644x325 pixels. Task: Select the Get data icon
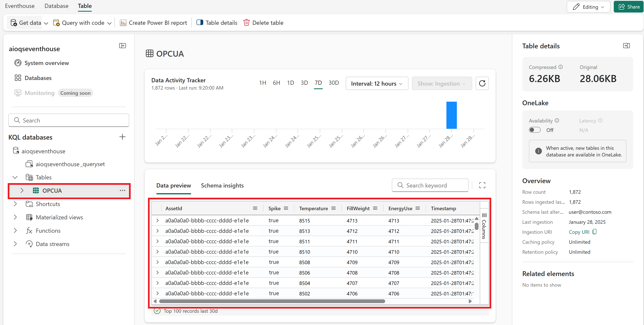click(13, 22)
